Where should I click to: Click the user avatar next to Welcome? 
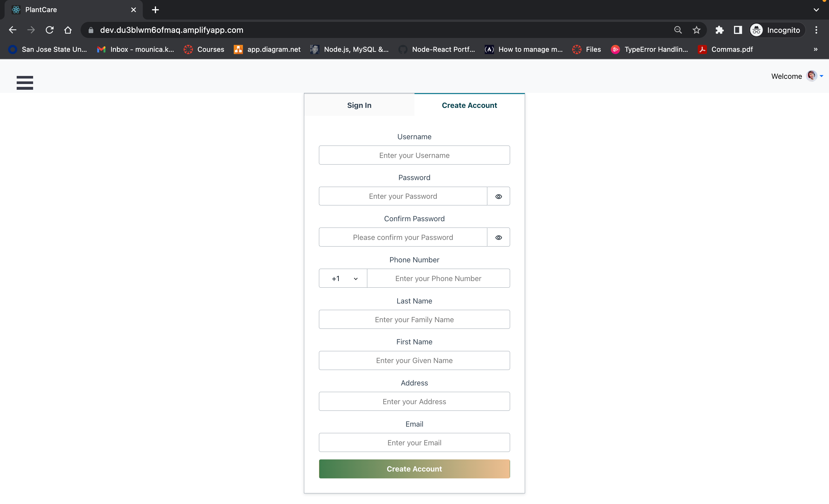point(811,76)
